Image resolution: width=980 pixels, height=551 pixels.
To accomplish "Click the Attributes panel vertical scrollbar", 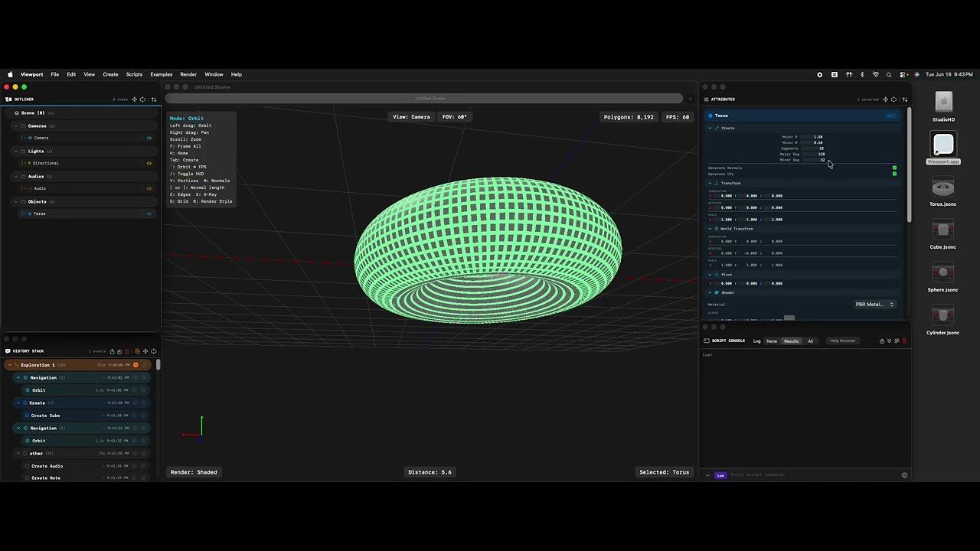I will [x=910, y=165].
